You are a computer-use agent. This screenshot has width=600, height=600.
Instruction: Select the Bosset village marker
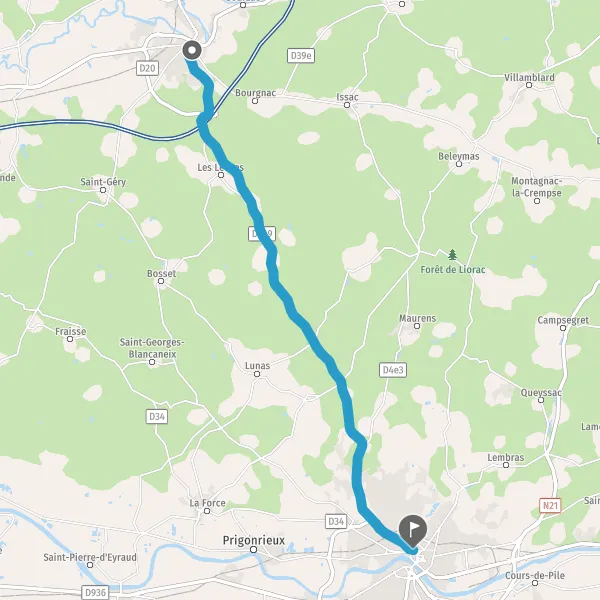coord(161,281)
